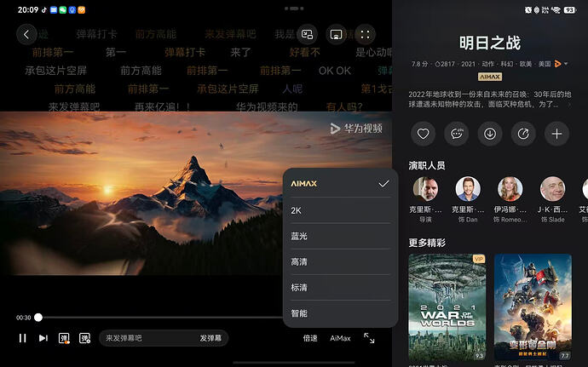Toggle the danmaku display switch
The image size is (588, 367).
64,338
